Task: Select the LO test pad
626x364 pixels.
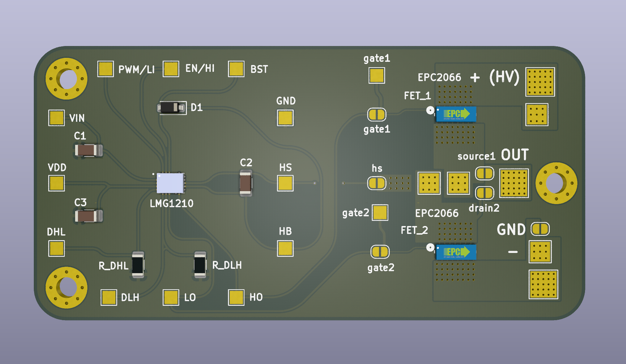Action: tap(171, 297)
